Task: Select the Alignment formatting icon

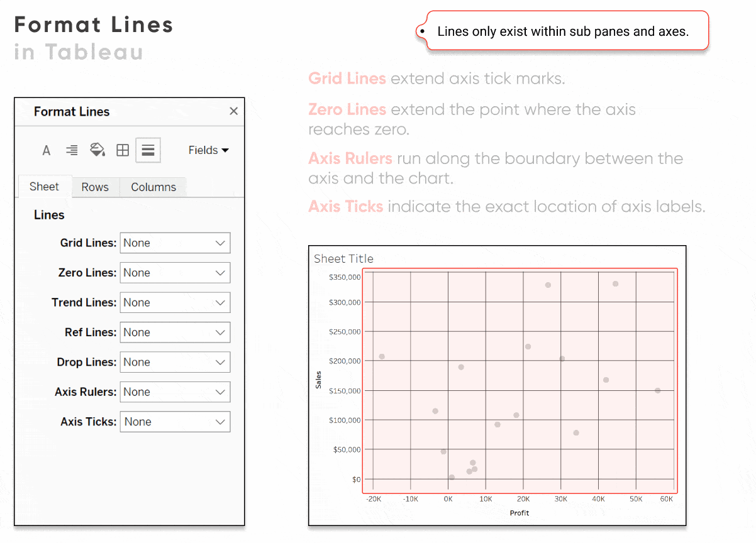Action: point(71,150)
